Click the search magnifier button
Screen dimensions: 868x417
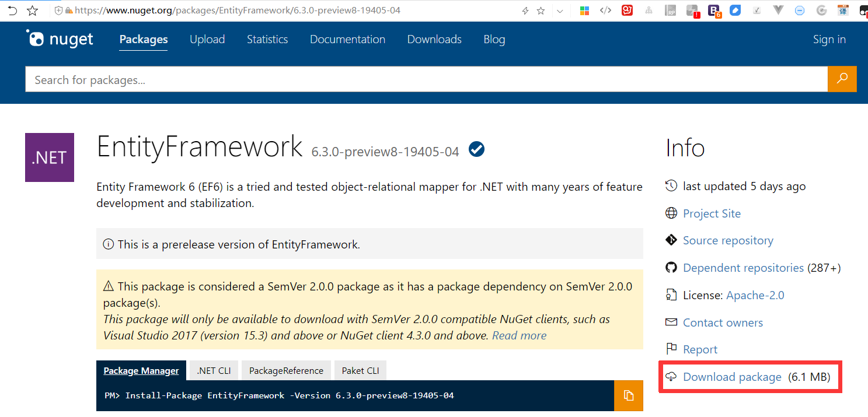click(x=842, y=79)
